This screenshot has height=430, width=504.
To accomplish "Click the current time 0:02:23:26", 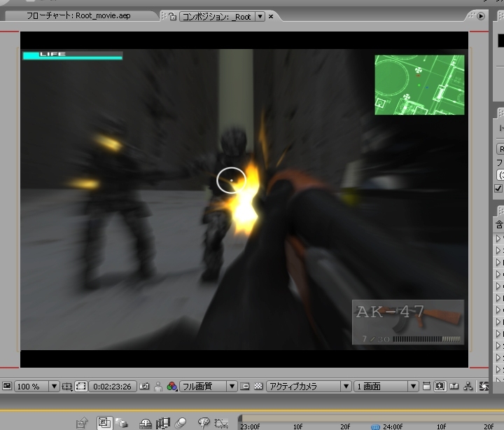I will 112,387.
